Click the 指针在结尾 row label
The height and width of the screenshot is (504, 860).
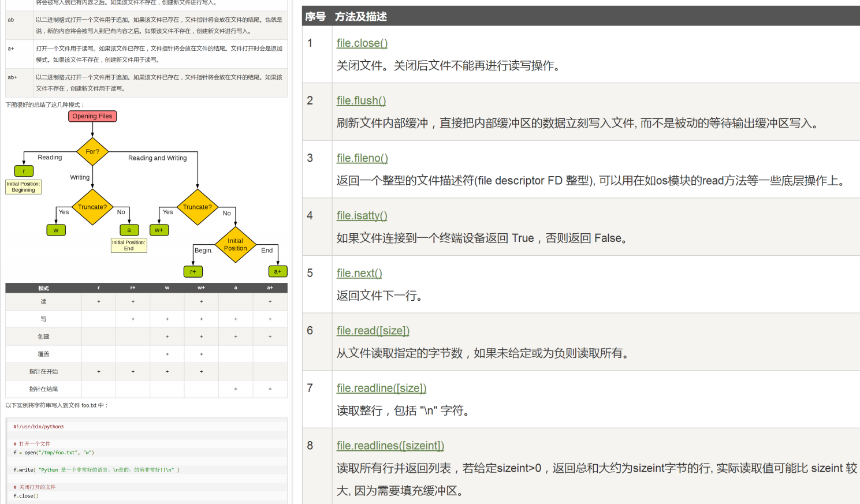click(43, 389)
